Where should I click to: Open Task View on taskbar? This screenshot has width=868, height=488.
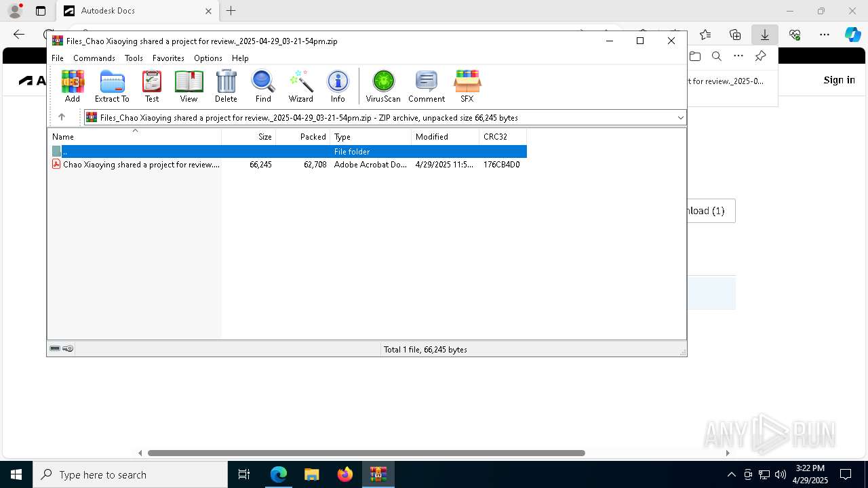[x=244, y=474]
